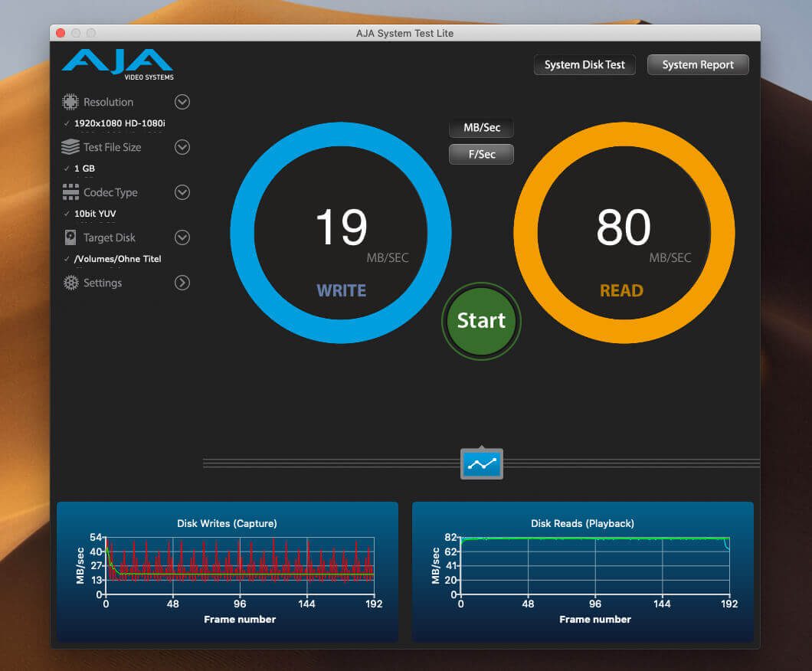Switch units to F/Sec
This screenshot has width=812, height=671.
(x=482, y=154)
